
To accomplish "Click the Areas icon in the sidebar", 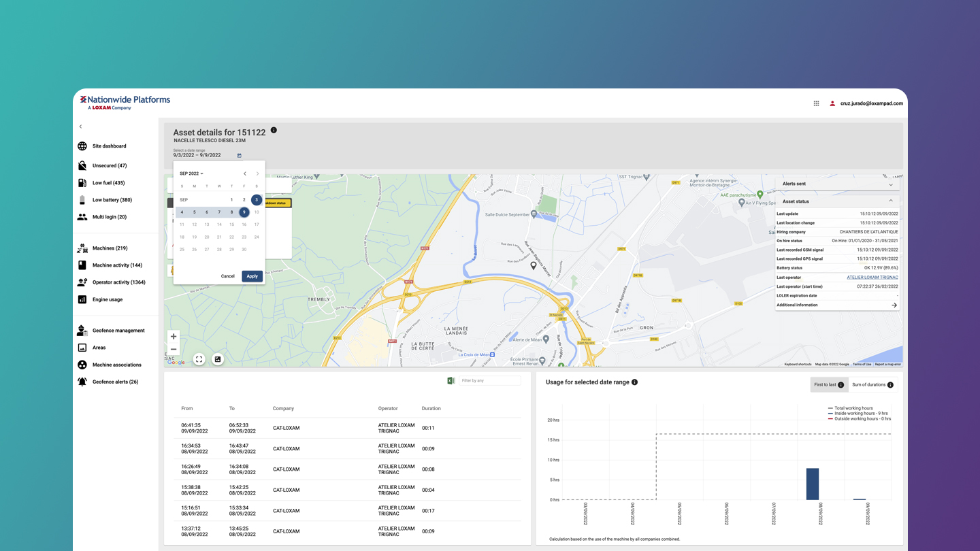I will (82, 348).
